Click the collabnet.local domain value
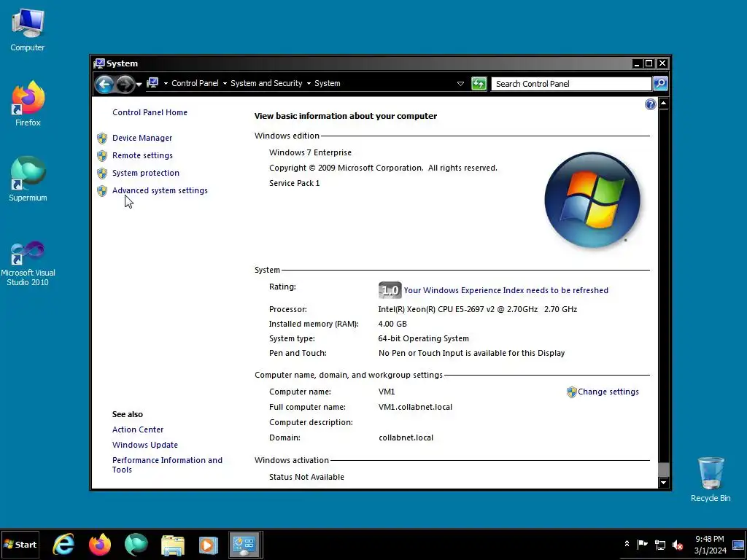The image size is (747, 560). click(406, 437)
